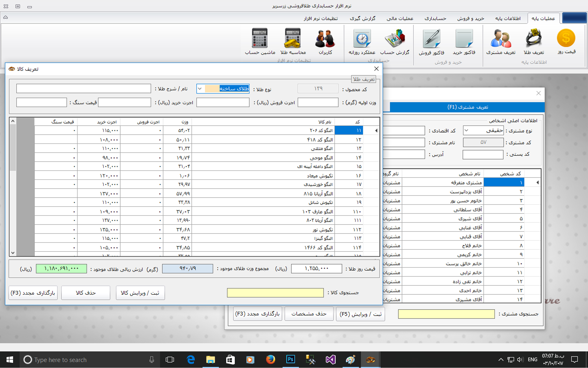
Task: Open Task View on the taskbar
Action: (x=170, y=360)
